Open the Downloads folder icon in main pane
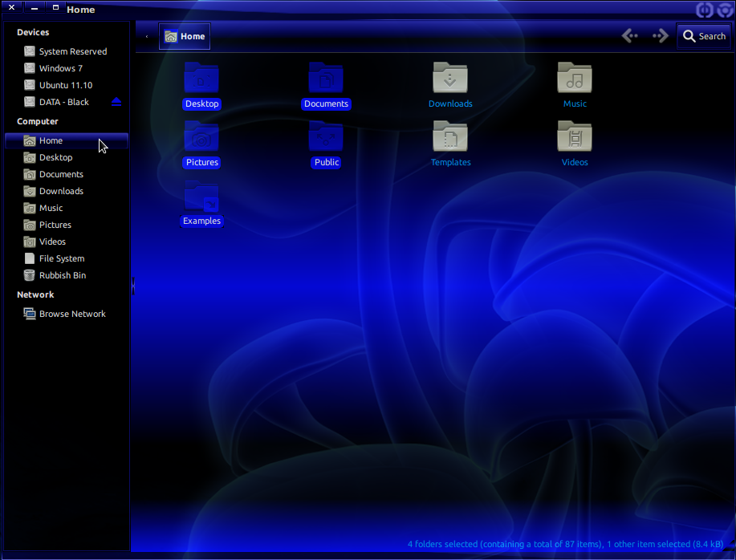 450,79
